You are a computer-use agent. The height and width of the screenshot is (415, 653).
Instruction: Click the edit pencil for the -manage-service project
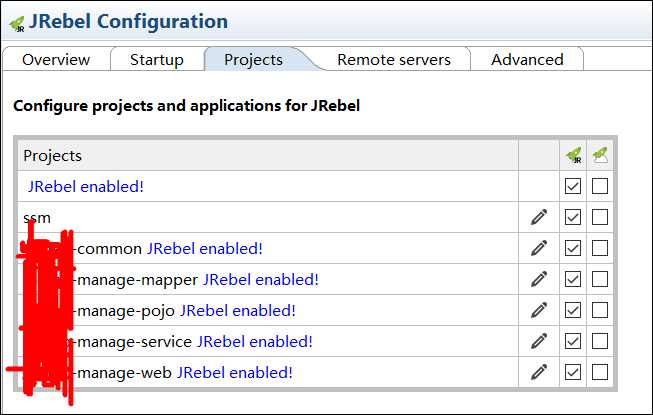point(539,341)
